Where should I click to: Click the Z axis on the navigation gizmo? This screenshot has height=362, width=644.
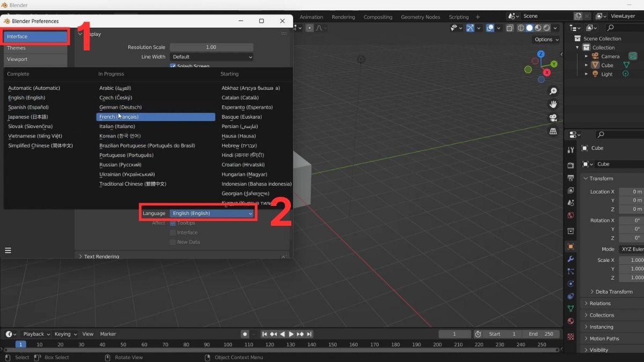tap(540, 54)
